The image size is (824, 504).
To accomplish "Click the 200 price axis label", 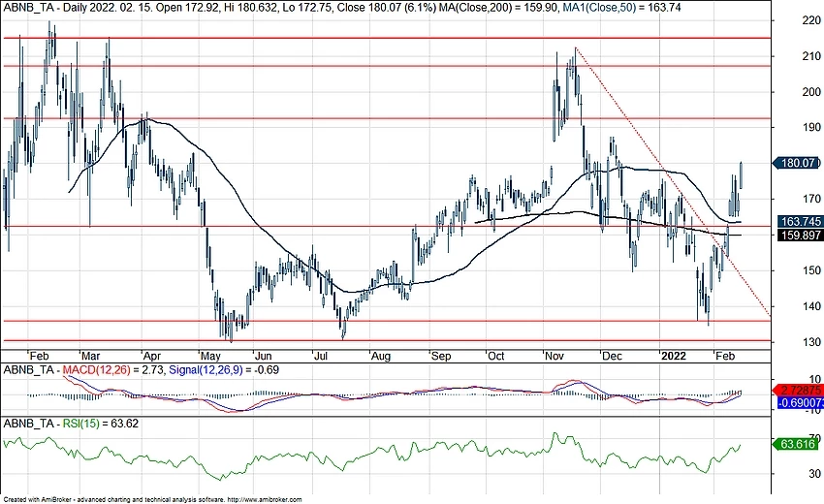I will (812, 91).
